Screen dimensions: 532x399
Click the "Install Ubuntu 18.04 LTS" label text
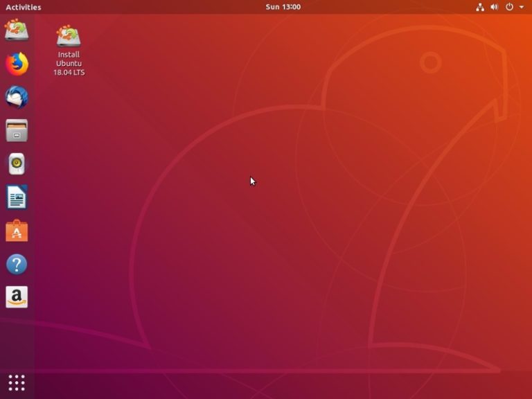(69, 64)
